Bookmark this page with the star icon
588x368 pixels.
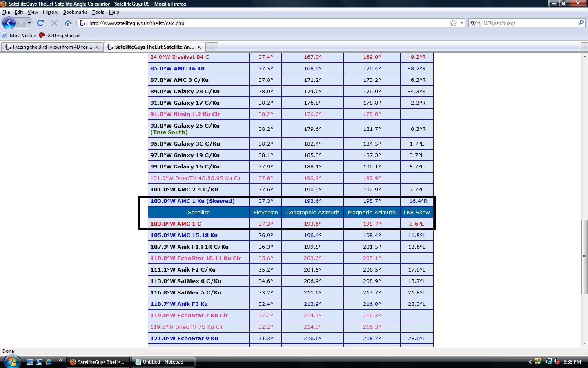click(x=453, y=23)
